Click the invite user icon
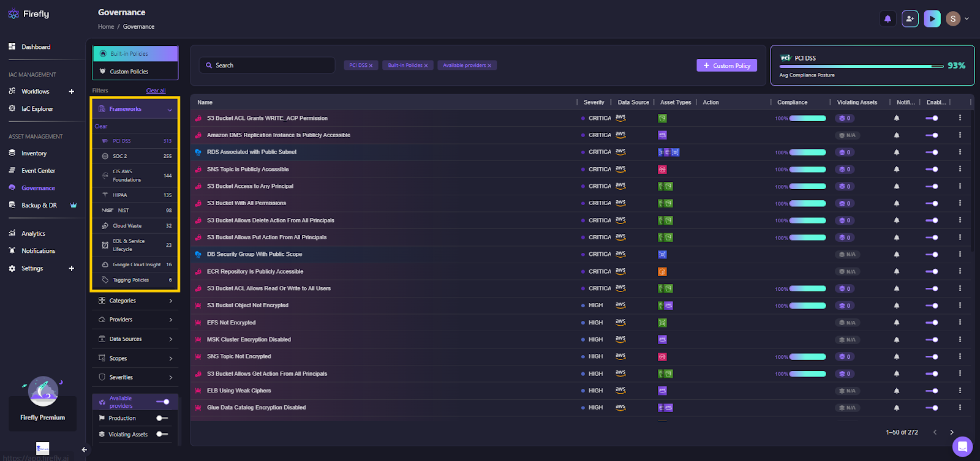This screenshot has width=980, height=461. (x=910, y=19)
